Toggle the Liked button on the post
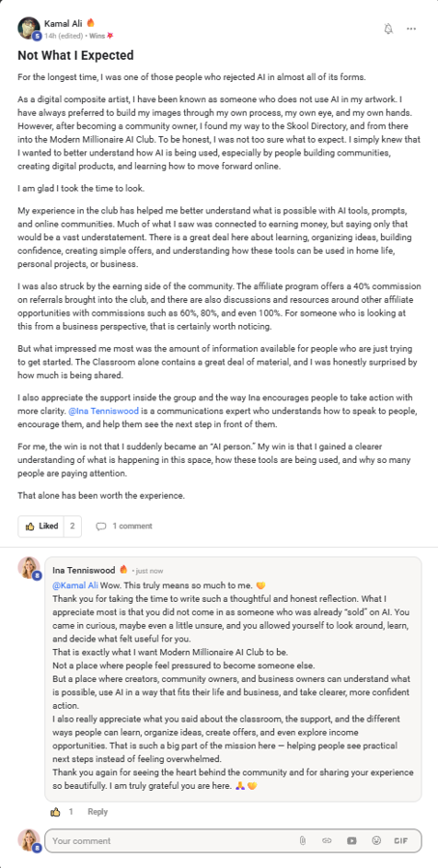Screen dimensions: 438x868 point(41,526)
